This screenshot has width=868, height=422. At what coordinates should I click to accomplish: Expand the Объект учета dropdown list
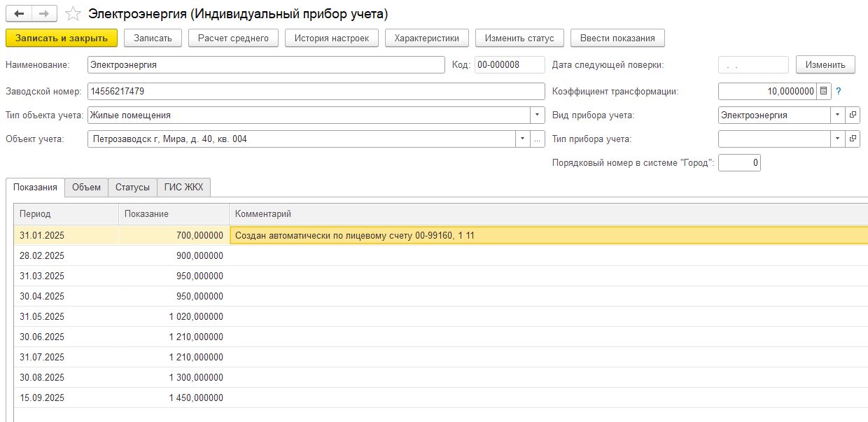coord(523,139)
